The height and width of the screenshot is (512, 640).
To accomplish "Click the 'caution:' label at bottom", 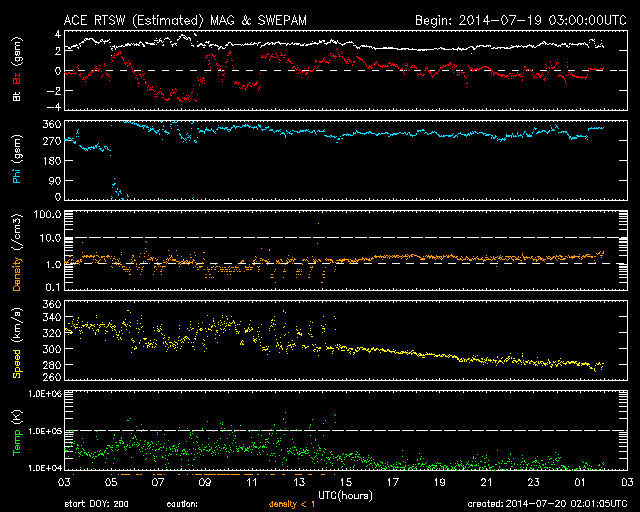I will pyautogui.click(x=182, y=504).
